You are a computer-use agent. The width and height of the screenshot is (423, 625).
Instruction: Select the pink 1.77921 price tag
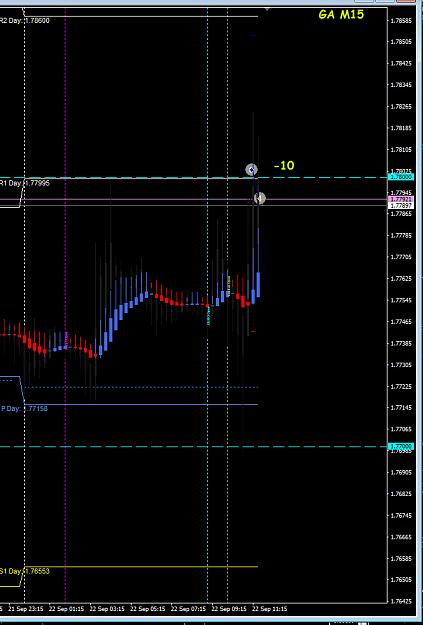click(401, 199)
